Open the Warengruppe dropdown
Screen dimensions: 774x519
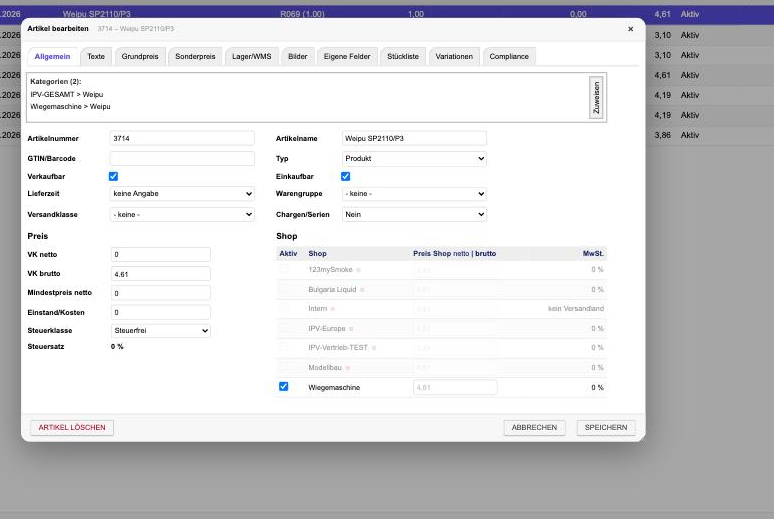414,194
